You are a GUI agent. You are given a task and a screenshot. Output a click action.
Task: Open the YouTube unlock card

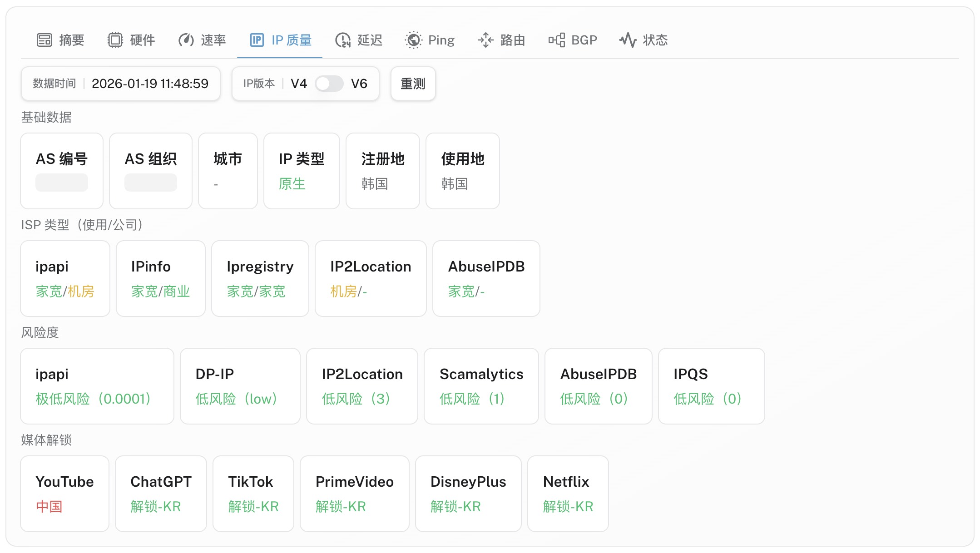pos(65,494)
